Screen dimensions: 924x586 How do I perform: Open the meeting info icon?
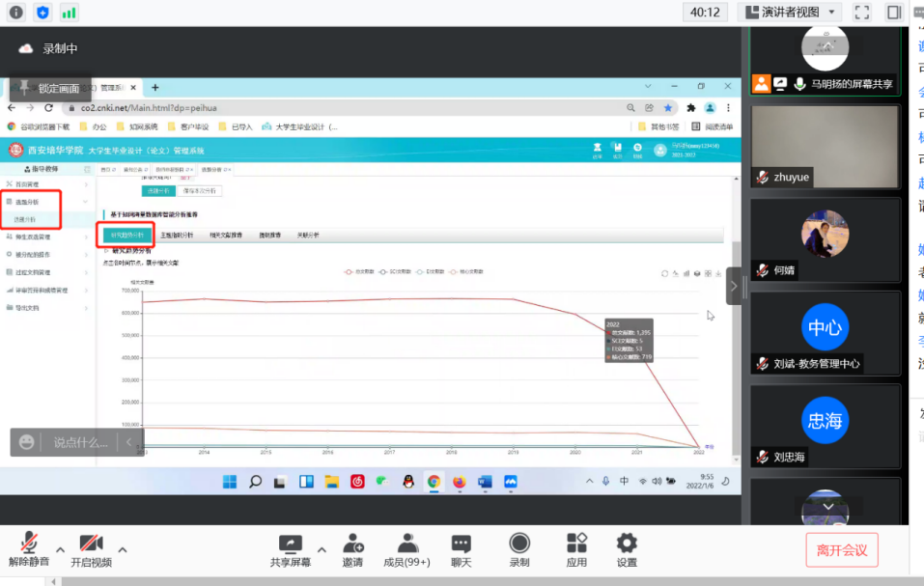[x=15, y=13]
